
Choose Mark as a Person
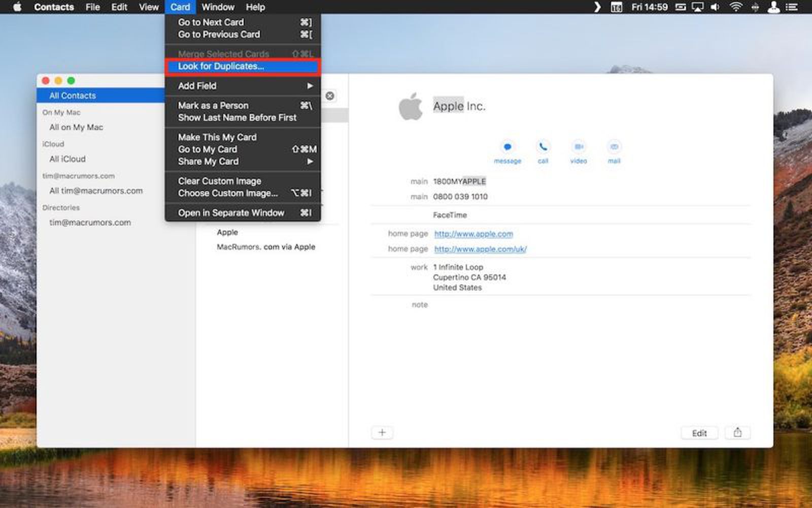pyautogui.click(x=213, y=106)
